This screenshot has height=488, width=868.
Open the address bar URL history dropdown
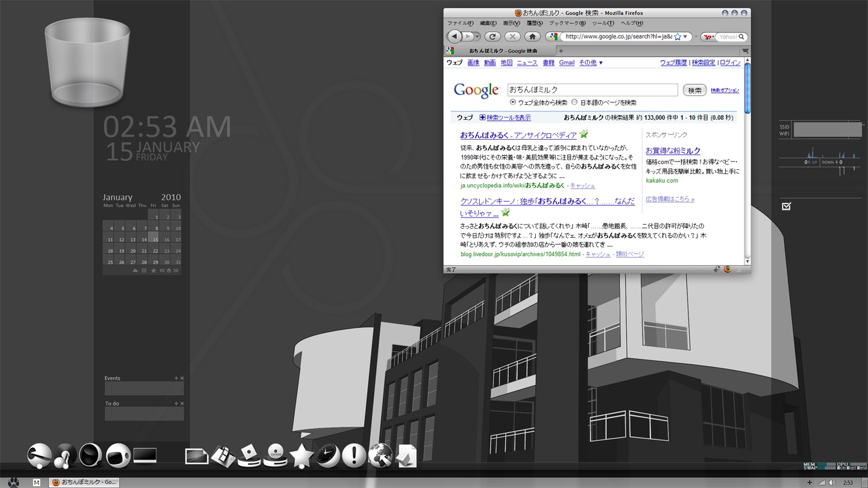(685, 37)
